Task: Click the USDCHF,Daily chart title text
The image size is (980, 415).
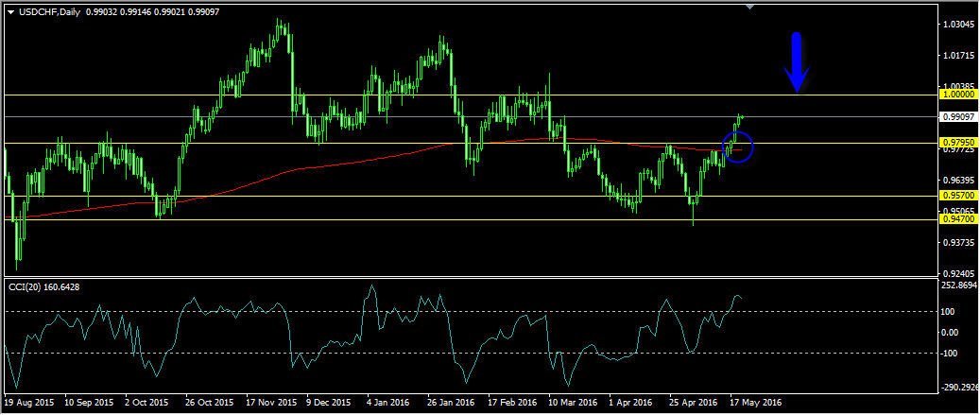Action: tap(48, 11)
